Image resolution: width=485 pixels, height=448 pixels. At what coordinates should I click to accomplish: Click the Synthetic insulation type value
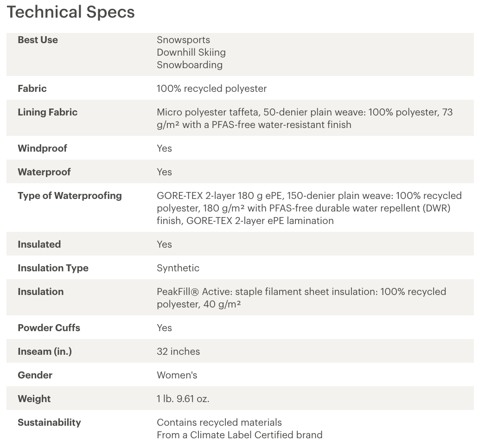[x=178, y=268]
